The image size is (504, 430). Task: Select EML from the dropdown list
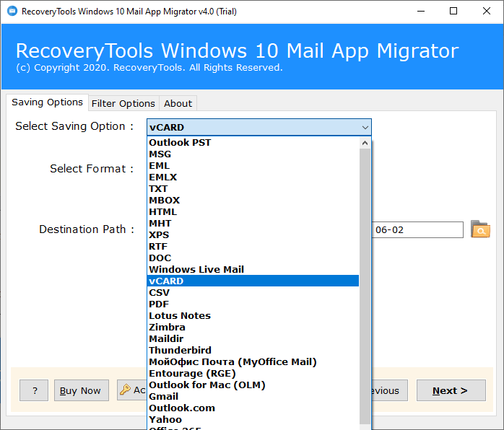pos(253,165)
